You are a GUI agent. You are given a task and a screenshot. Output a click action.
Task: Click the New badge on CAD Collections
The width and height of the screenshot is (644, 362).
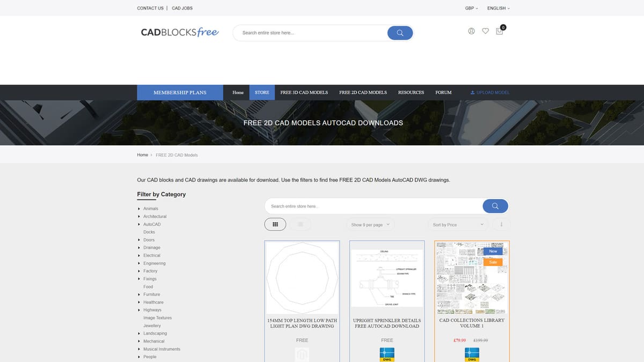[x=493, y=251]
